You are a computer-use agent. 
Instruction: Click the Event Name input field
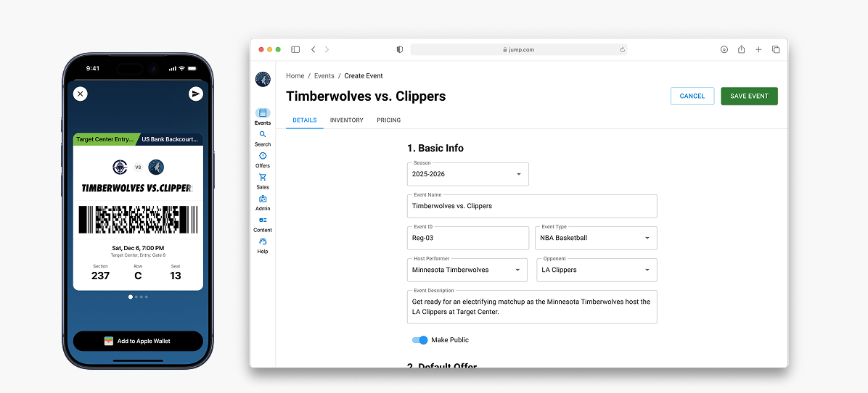coord(532,206)
